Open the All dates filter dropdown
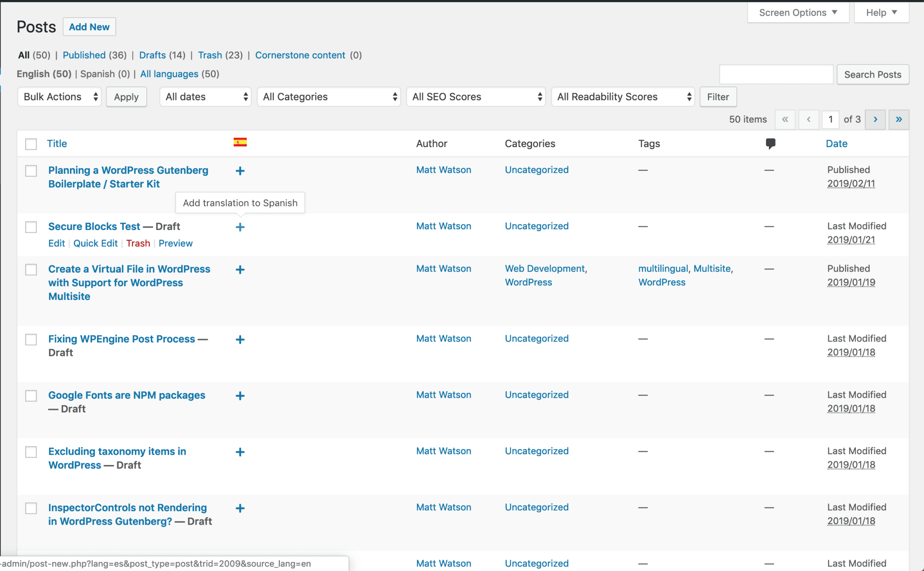 pyautogui.click(x=205, y=97)
